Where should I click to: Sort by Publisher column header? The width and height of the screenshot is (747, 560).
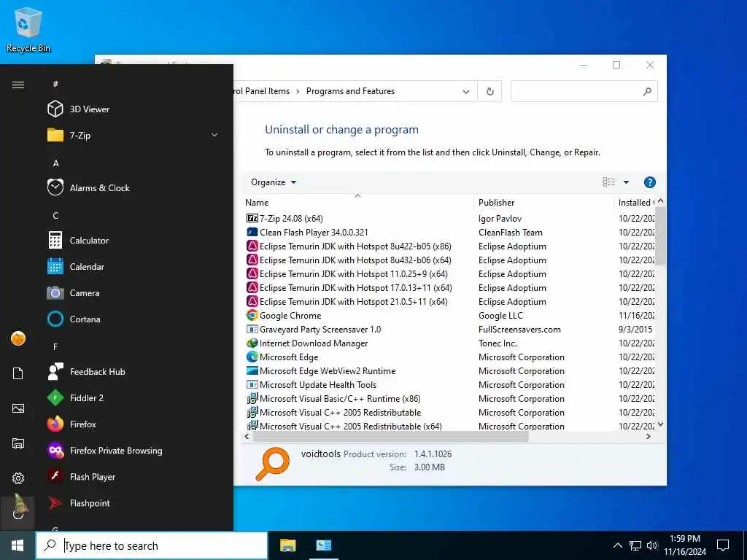543,203
